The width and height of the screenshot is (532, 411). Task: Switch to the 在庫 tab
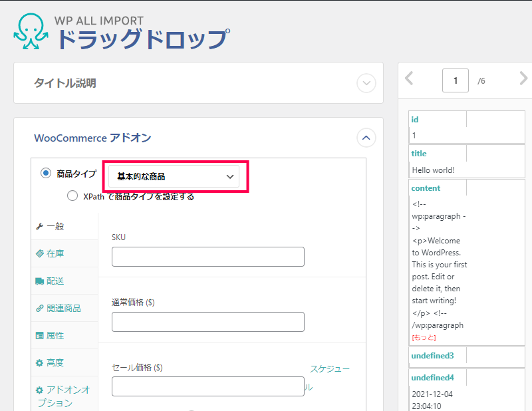65,253
